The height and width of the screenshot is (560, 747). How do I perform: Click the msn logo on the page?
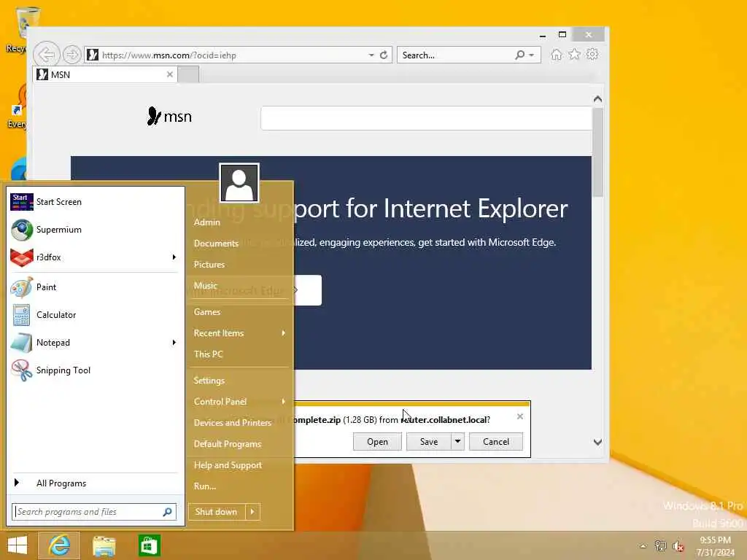click(169, 116)
